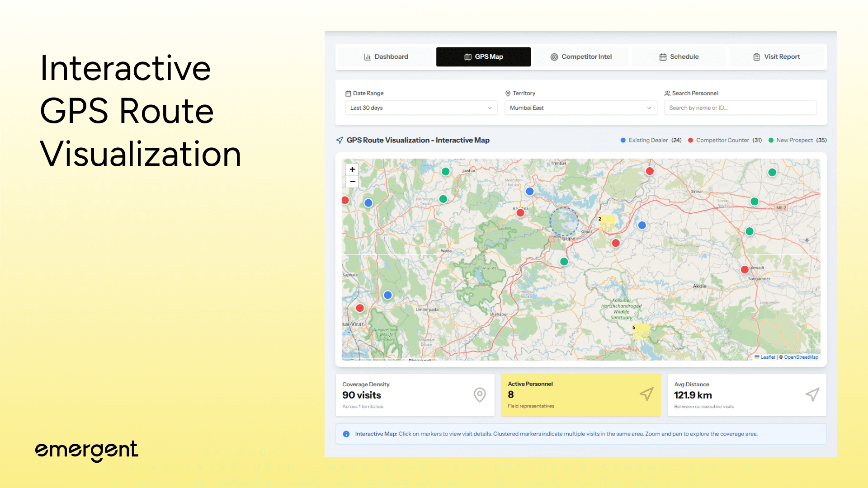The height and width of the screenshot is (488, 868).
Task: Click the map zoom in plus button
Action: point(352,169)
